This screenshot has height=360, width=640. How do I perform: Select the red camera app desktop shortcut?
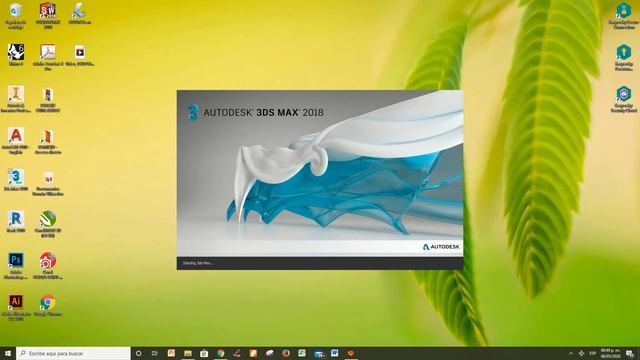click(x=48, y=265)
